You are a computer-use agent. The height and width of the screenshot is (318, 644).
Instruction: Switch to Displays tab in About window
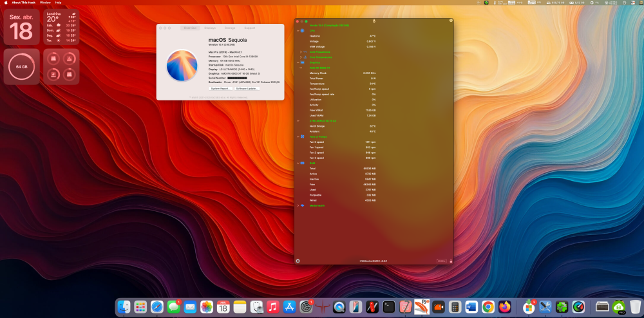point(210,28)
